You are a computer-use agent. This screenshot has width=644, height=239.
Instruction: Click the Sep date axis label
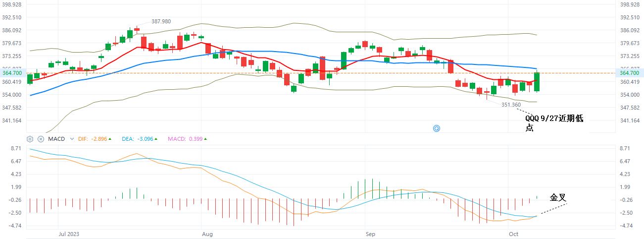(370, 234)
